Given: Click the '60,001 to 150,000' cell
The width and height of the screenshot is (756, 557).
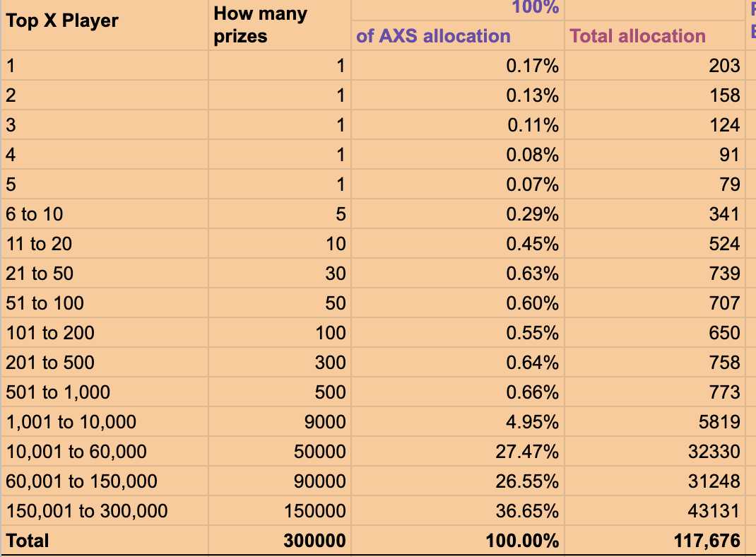Looking at the screenshot, I should click(x=105, y=481).
